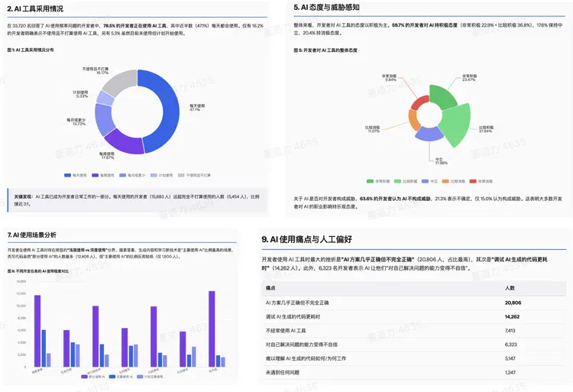The image size is (573, 392).
Task: Click the 比较消极 orange legend swatch
Action: pyautogui.click(x=445, y=181)
